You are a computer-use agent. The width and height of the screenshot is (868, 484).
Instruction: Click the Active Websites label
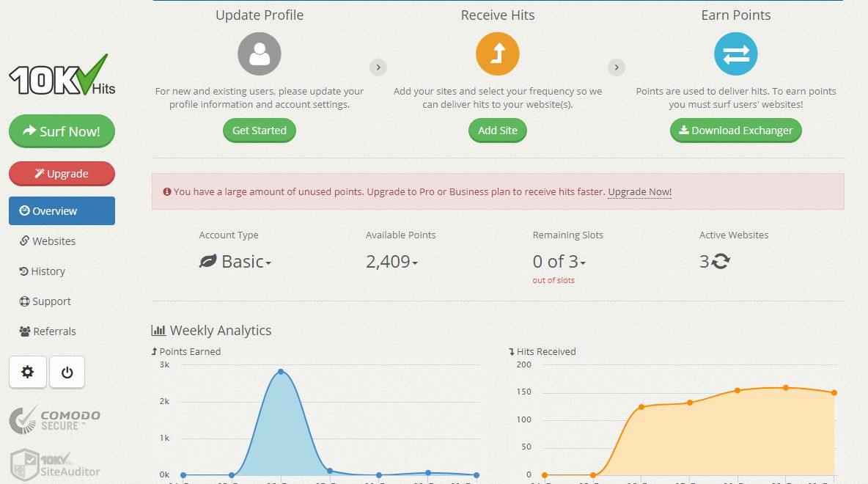pos(734,235)
